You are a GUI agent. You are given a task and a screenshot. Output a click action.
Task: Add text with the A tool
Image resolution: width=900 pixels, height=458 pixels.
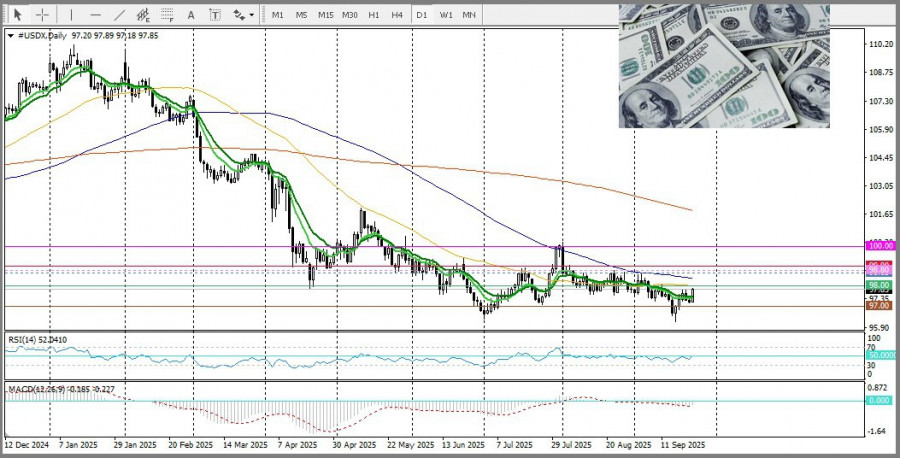point(192,15)
